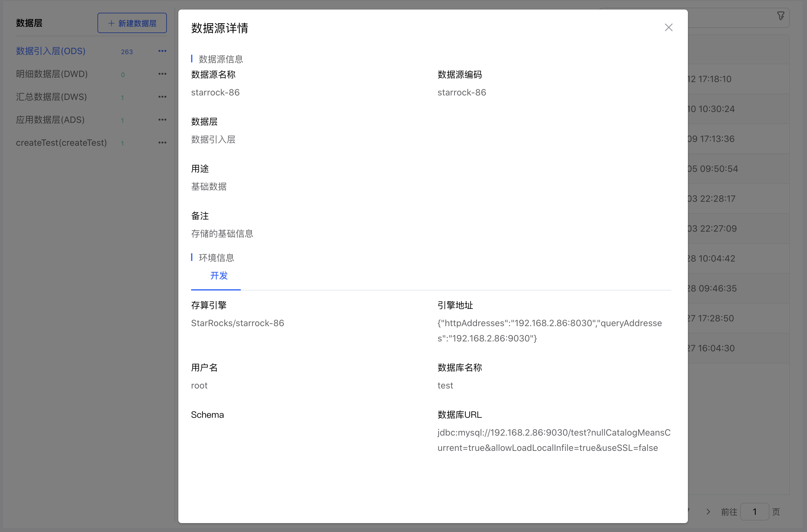The image size is (807, 532).
Task: Open more options for 汇总数据层(DWS)
Action: coord(162,97)
